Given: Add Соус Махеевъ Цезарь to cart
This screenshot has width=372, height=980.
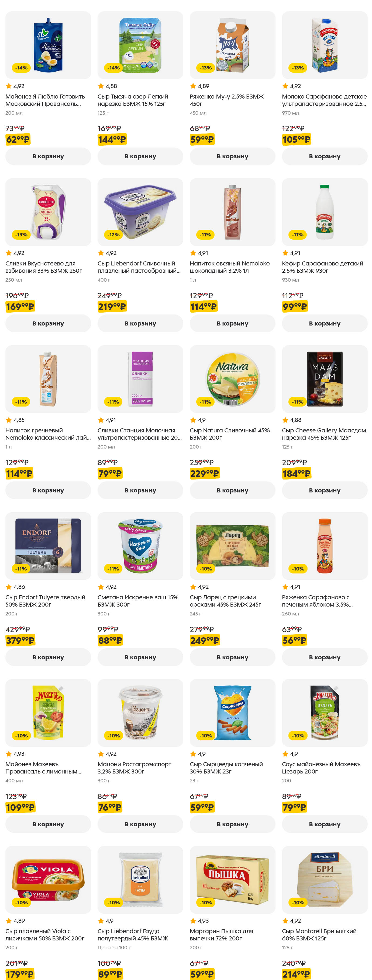Looking at the screenshot, I should (324, 824).
